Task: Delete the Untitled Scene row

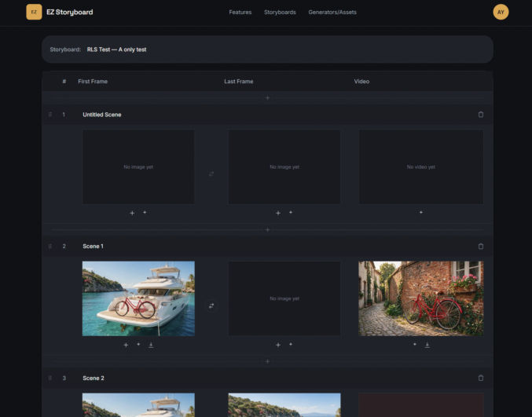Action: (480, 114)
